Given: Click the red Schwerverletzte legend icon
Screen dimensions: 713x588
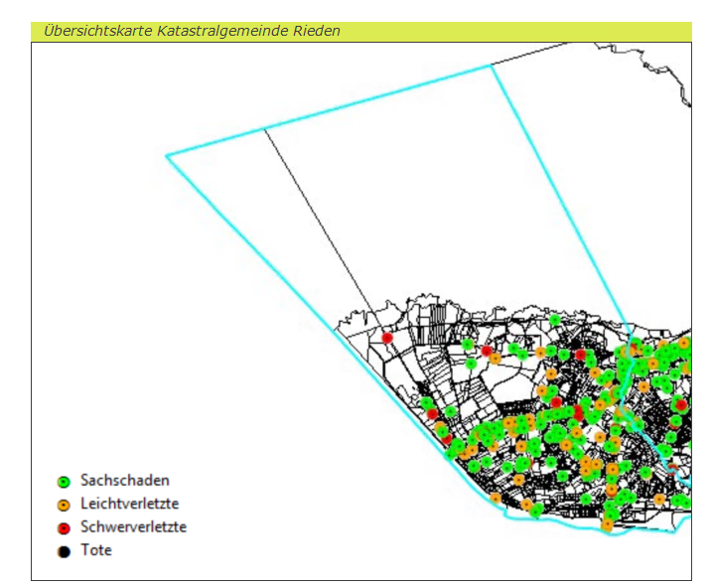Looking at the screenshot, I should click(65, 527).
